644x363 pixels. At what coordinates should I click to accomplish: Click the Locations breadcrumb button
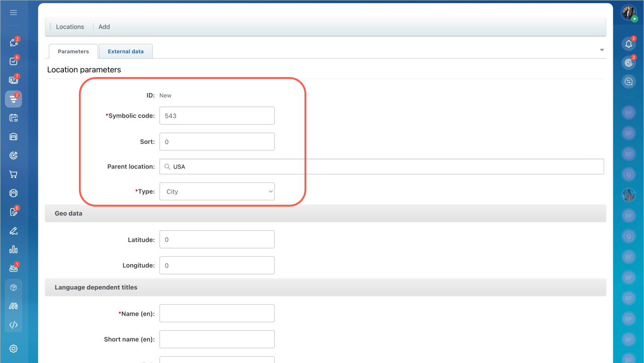coord(70,27)
